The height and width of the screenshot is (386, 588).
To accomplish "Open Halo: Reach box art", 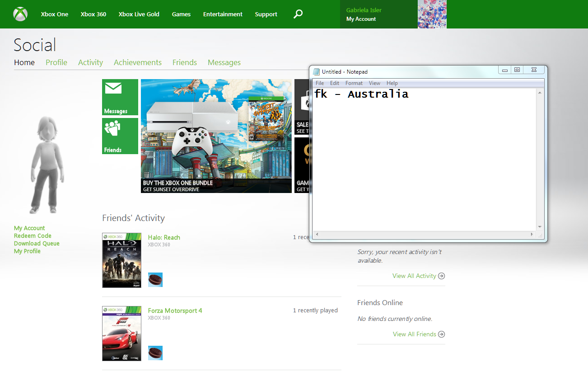I will (x=121, y=260).
